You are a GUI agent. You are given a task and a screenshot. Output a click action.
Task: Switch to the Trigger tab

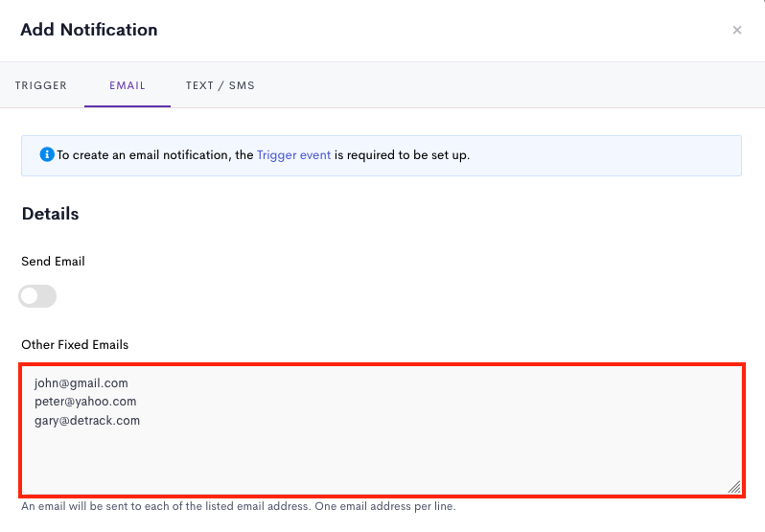41,85
